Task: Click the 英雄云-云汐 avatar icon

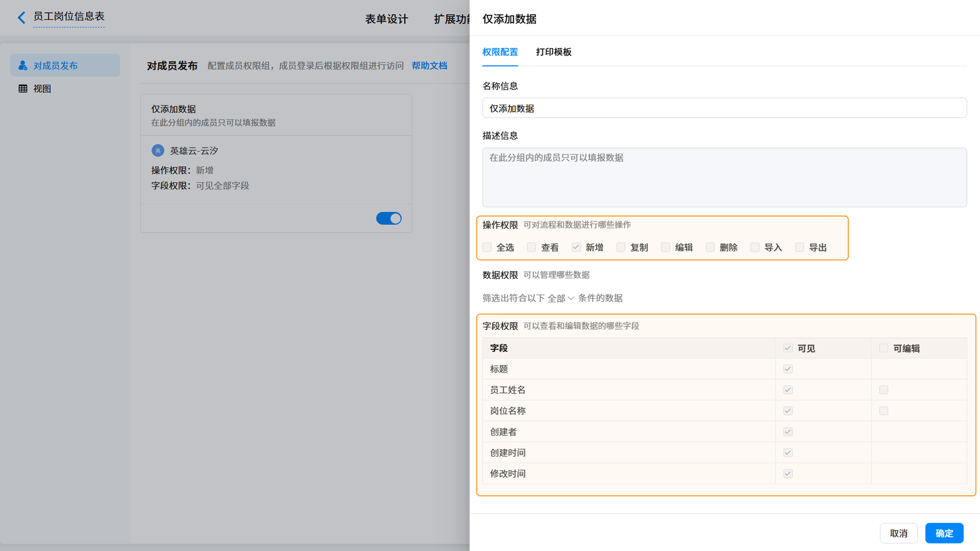Action: tap(158, 151)
